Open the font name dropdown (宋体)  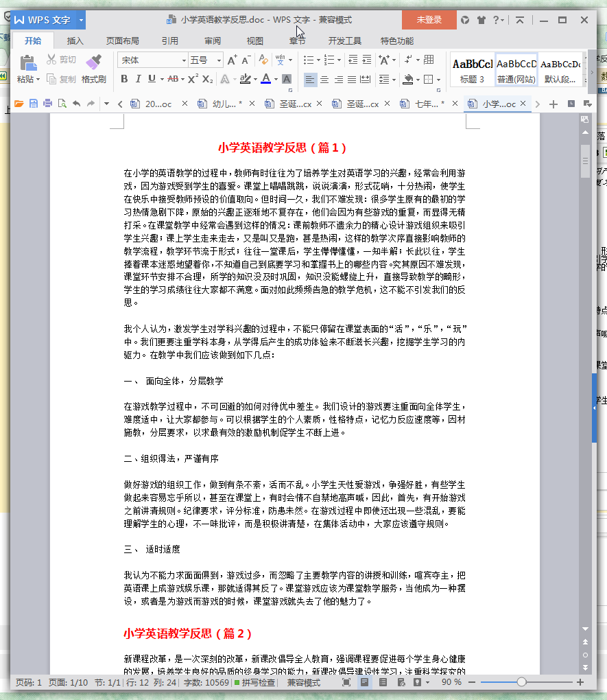[x=184, y=60]
